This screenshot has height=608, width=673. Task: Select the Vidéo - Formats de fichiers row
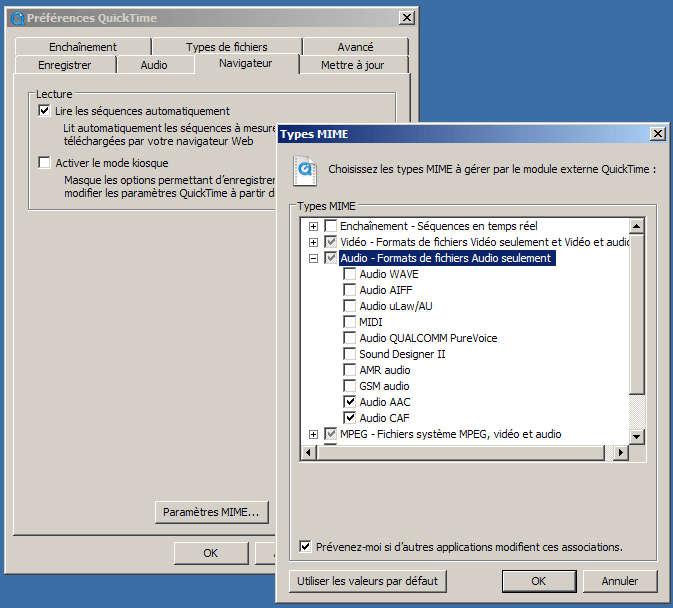[x=484, y=242]
